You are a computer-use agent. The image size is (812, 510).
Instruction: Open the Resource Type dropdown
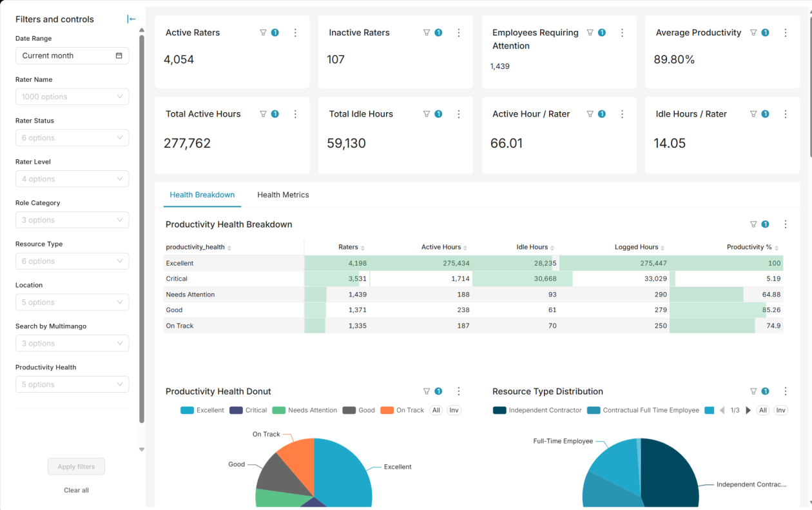click(x=72, y=261)
